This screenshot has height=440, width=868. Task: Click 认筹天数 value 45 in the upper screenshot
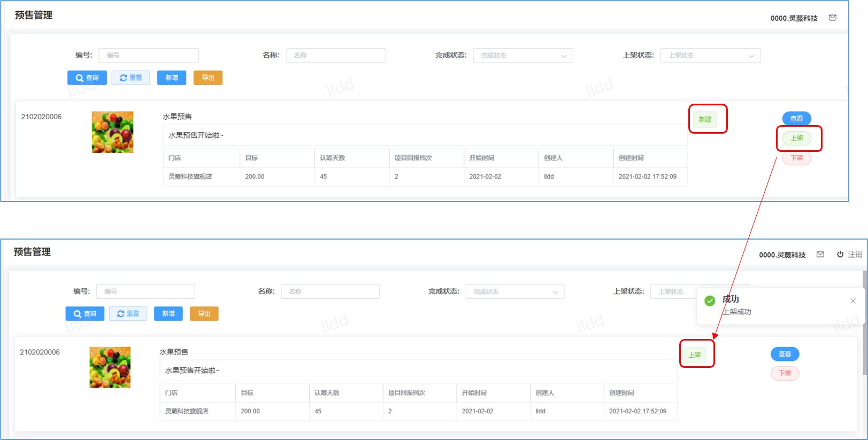tap(324, 176)
